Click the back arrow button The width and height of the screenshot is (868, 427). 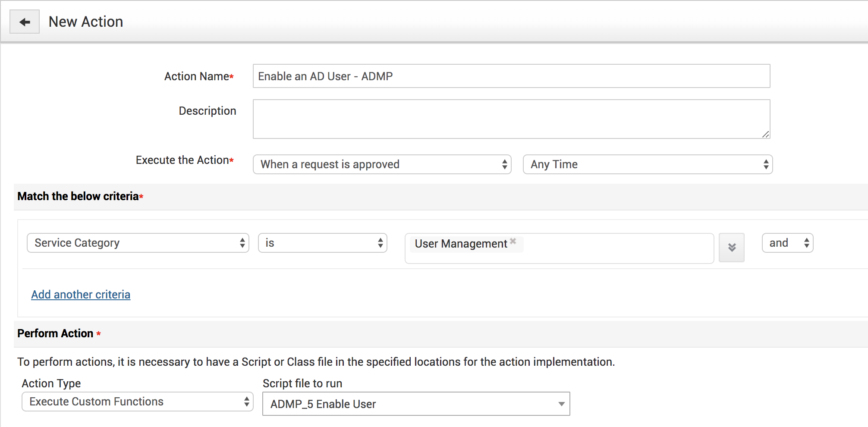pos(25,22)
